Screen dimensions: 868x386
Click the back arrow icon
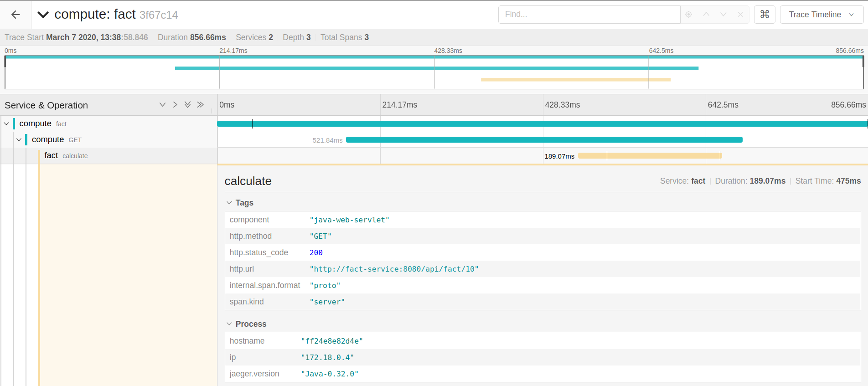pos(15,15)
